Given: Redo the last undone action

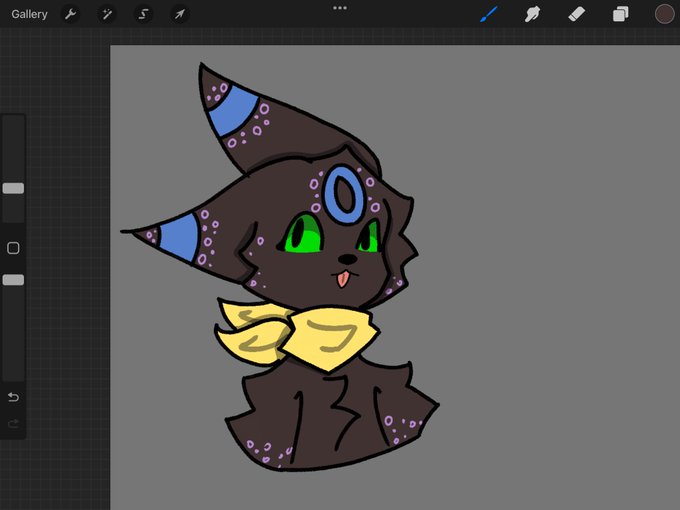Looking at the screenshot, I should coord(13,423).
